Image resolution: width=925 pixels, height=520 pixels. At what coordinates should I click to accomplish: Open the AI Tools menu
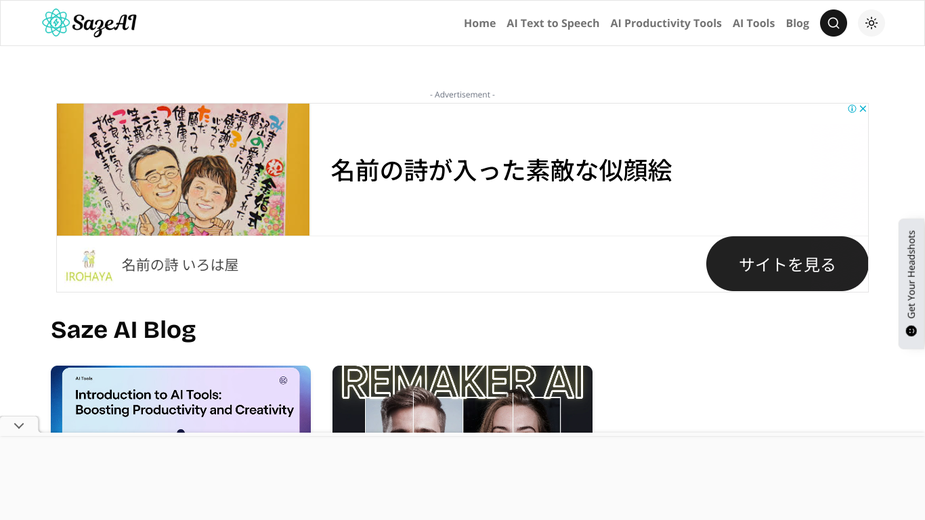[x=753, y=23]
